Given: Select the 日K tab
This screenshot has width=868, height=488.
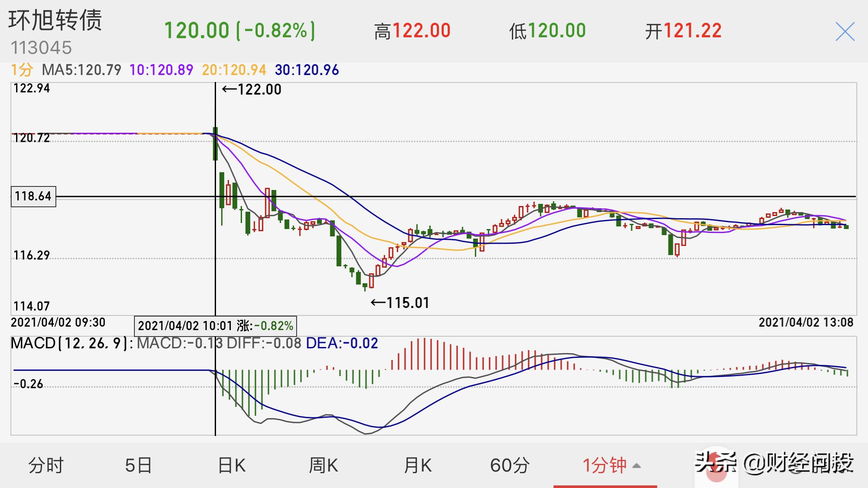Looking at the screenshot, I should tap(232, 465).
